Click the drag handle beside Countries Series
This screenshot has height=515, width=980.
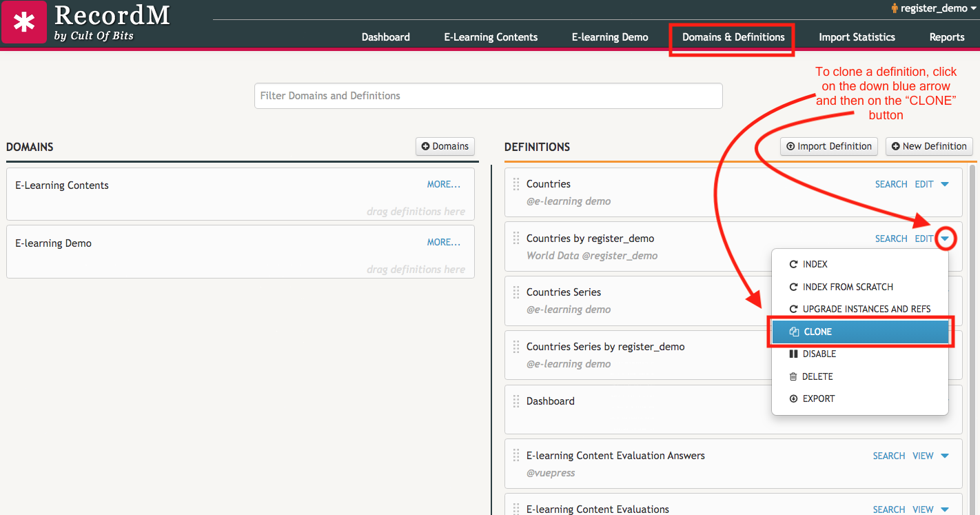[x=516, y=292]
